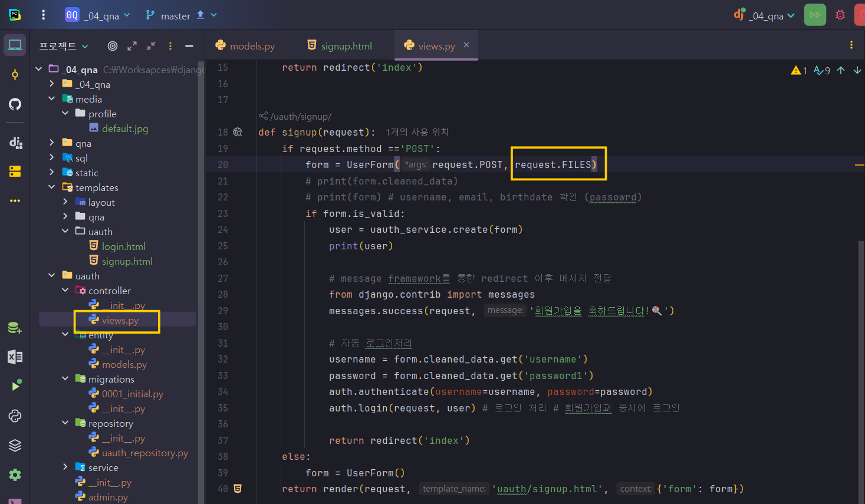The width and height of the screenshot is (865, 504).
Task: Open the Services gear tool window
Action: point(15,475)
